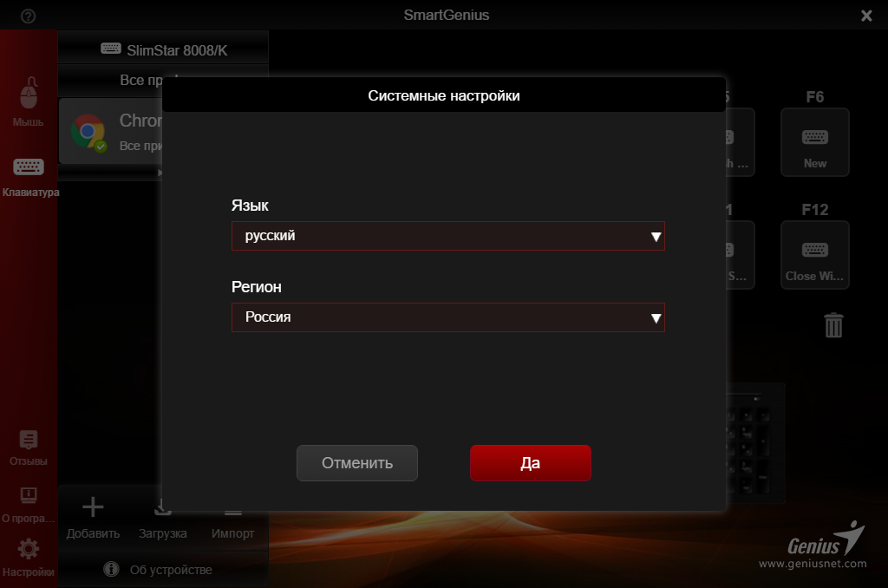Click the help question mark icon
This screenshot has height=588, width=888.
[x=28, y=16]
